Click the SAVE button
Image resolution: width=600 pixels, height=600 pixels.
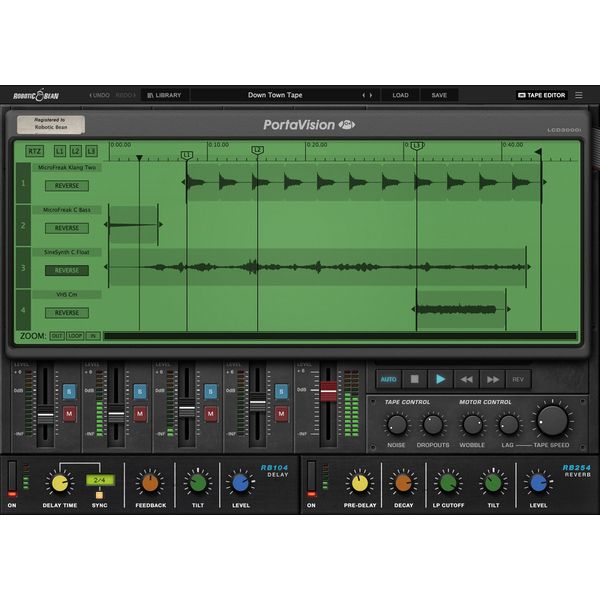(439, 95)
